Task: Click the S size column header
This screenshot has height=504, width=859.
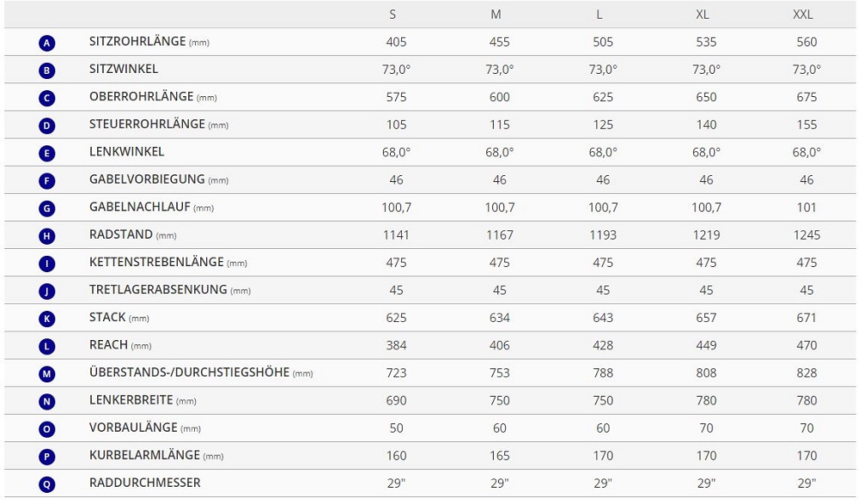Action: [x=393, y=15]
